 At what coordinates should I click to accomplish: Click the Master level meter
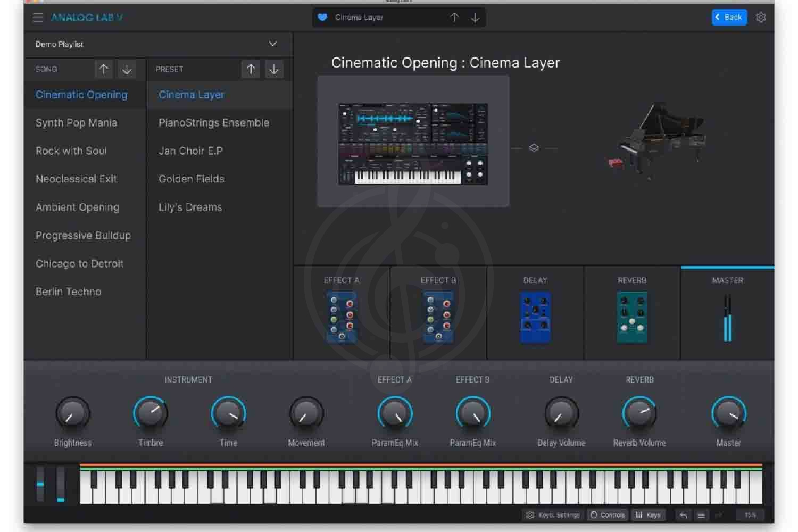(x=727, y=318)
